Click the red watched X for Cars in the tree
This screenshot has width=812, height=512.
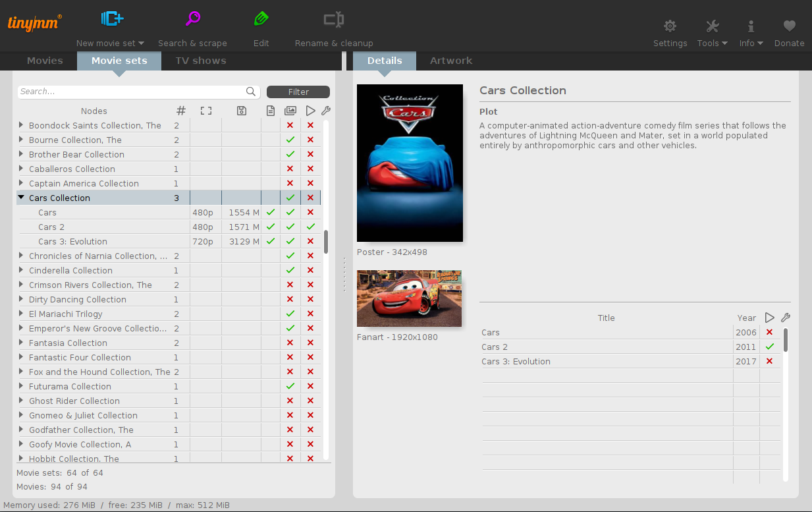point(310,212)
